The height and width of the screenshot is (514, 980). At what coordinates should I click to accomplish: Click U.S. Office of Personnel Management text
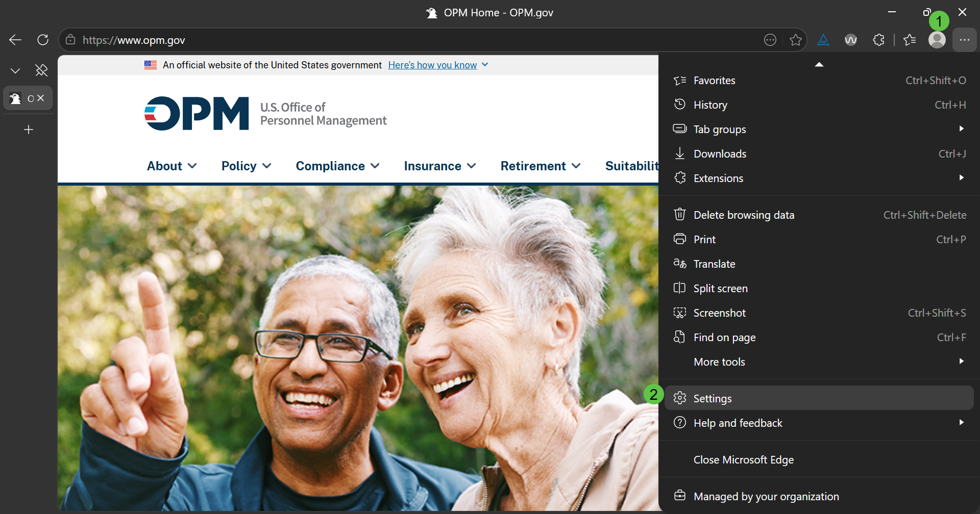tap(324, 114)
